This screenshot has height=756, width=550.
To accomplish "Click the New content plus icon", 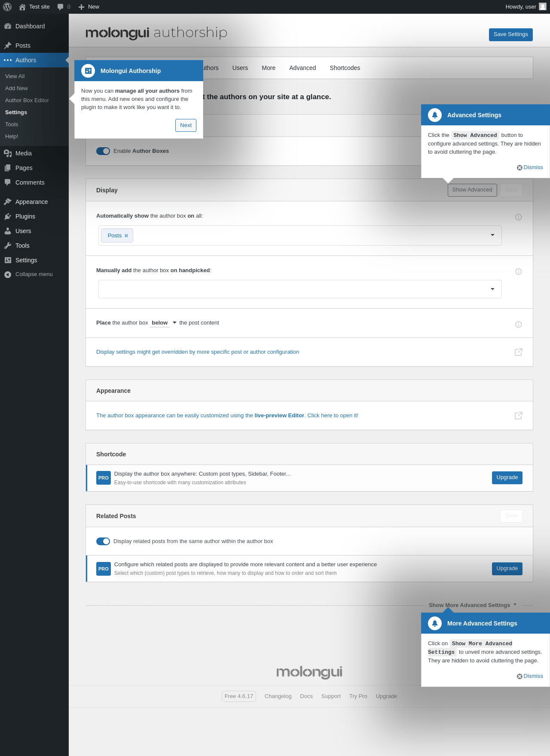I will 81,7.
